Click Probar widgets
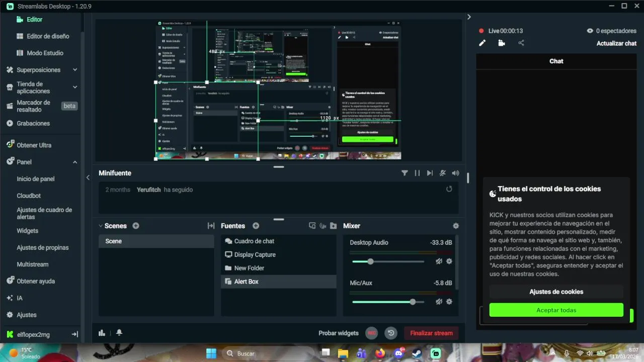 (339, 333)
